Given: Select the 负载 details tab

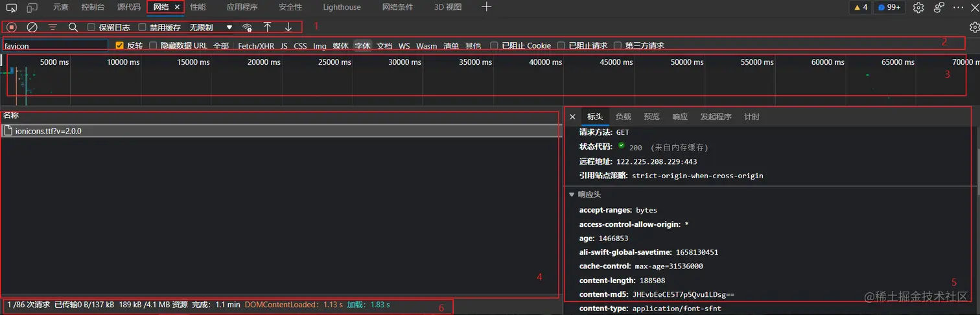Looking at the screenshot, I should point(624,117).
